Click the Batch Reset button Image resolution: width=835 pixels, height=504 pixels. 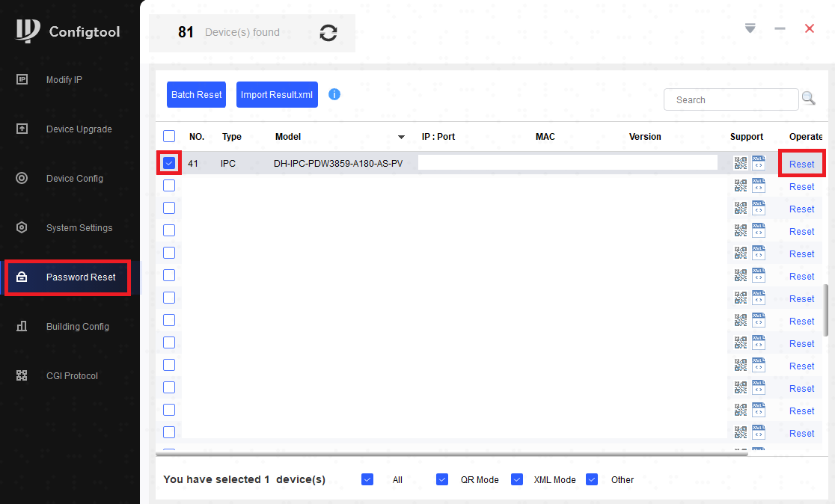point(197,95)
